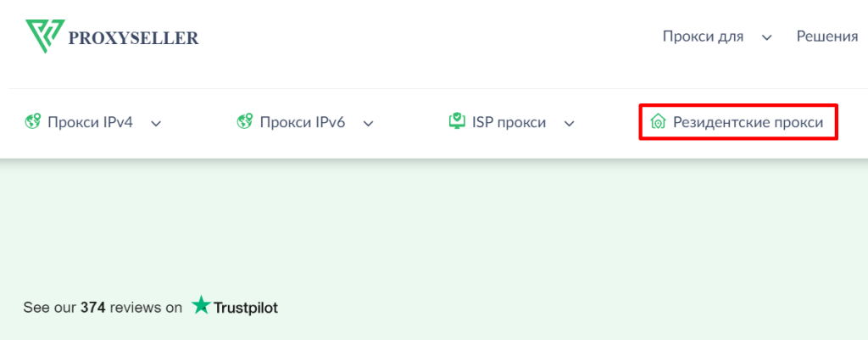The image size is (868, 340).
Task: Expand the chevron next to 'Прокси для'
Action: coord(766,37)
